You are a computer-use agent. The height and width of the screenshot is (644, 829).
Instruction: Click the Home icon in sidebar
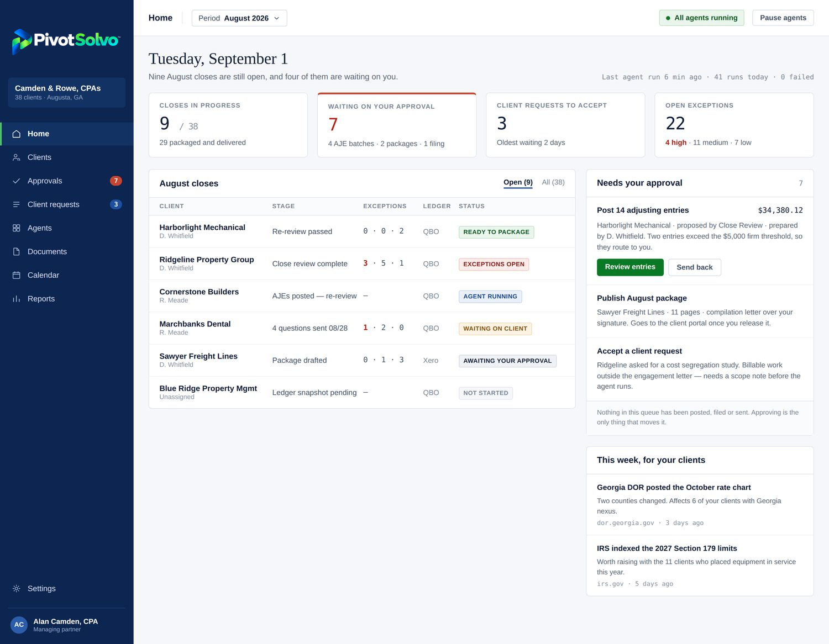pos(17,134)
